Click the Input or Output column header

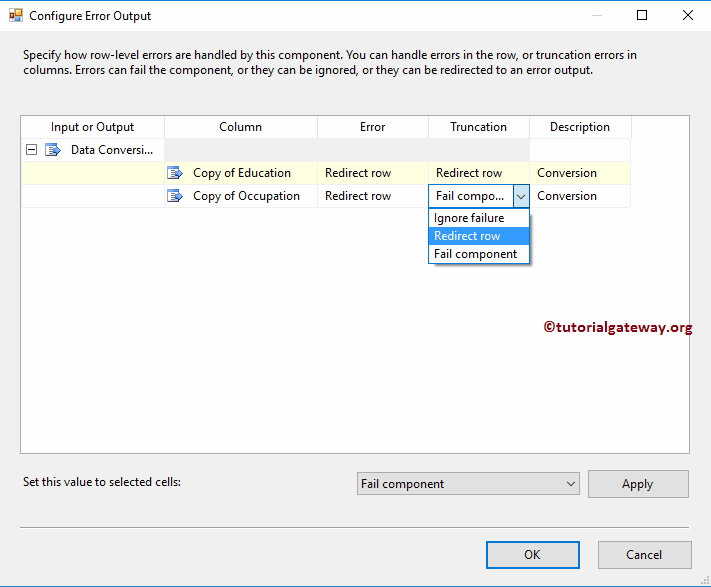point(92,127)
